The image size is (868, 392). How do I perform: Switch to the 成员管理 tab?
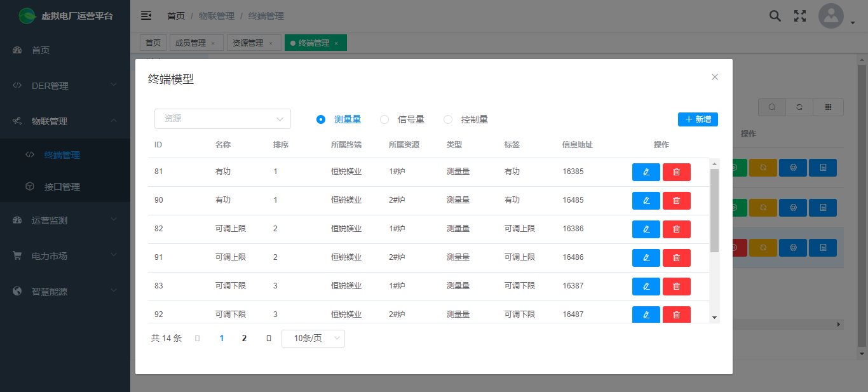pyautogui.click(x=190, y=43)
